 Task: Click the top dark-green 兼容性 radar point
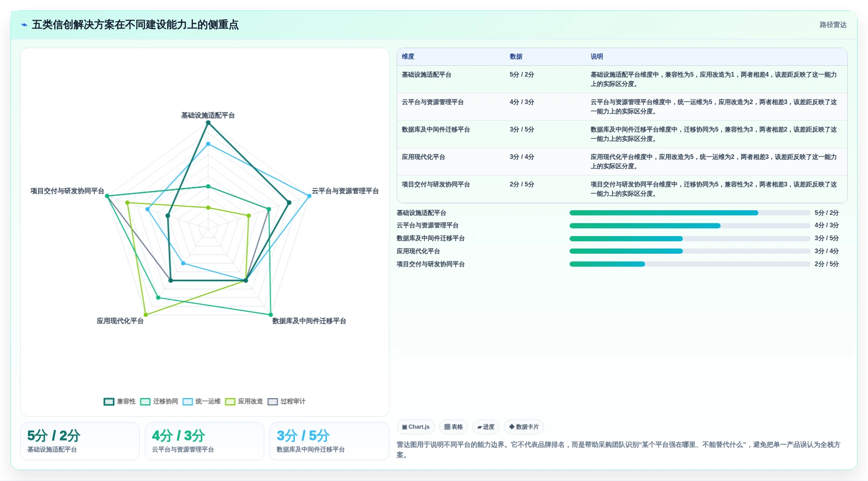[x=208, y=123]
